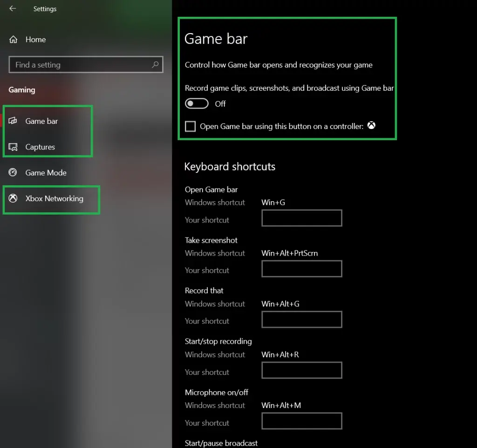The width and height of the screenshot is (477, 448).
Task: Click the 'Control how Game bar opens' description
Action: click(x=279, y=65)
